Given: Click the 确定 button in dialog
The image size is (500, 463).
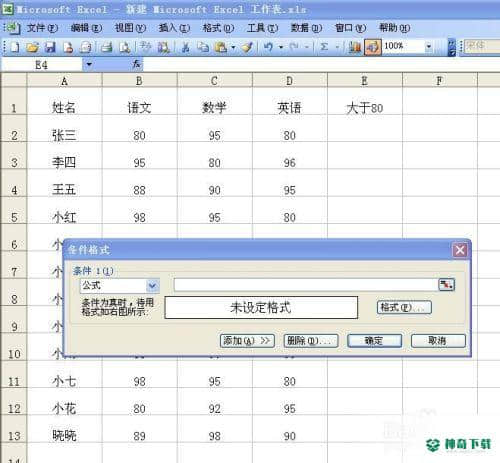Looking at the screenshot, I should click(374, 341).
